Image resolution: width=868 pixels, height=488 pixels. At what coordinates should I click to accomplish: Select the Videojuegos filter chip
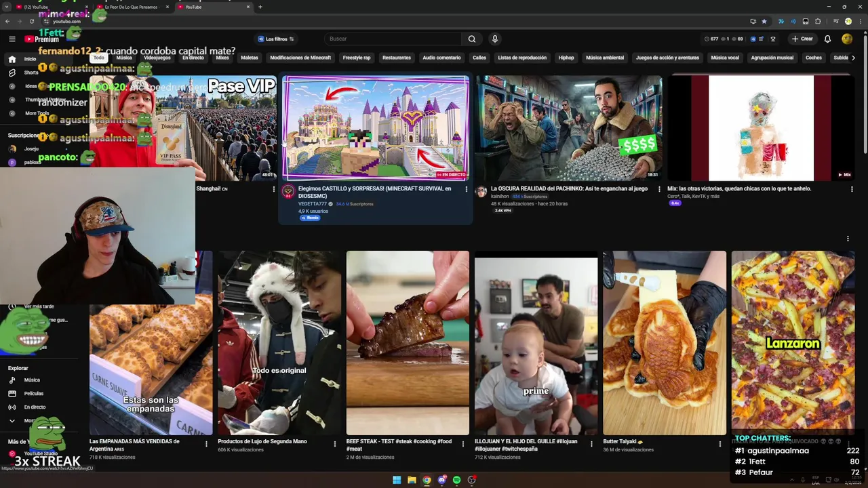click(x=157, y=58)
